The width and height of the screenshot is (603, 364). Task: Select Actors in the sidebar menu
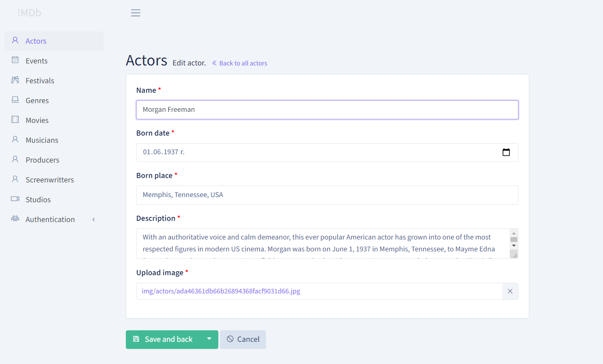[36, 41]
